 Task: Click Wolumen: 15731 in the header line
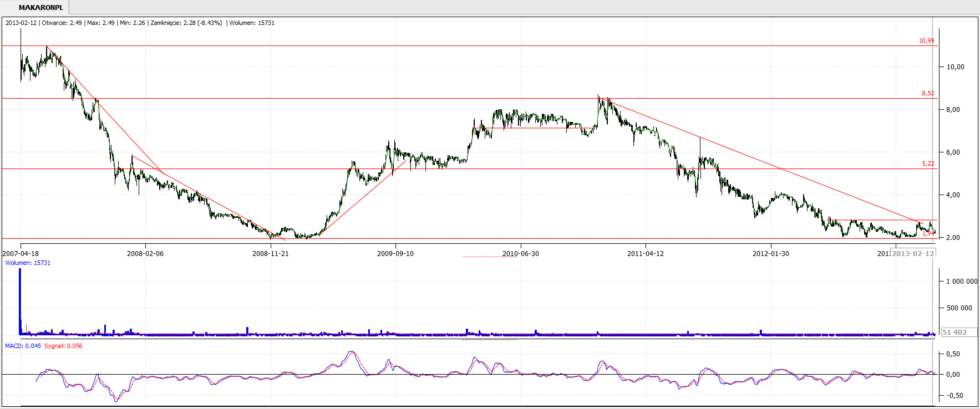(252, 23)
